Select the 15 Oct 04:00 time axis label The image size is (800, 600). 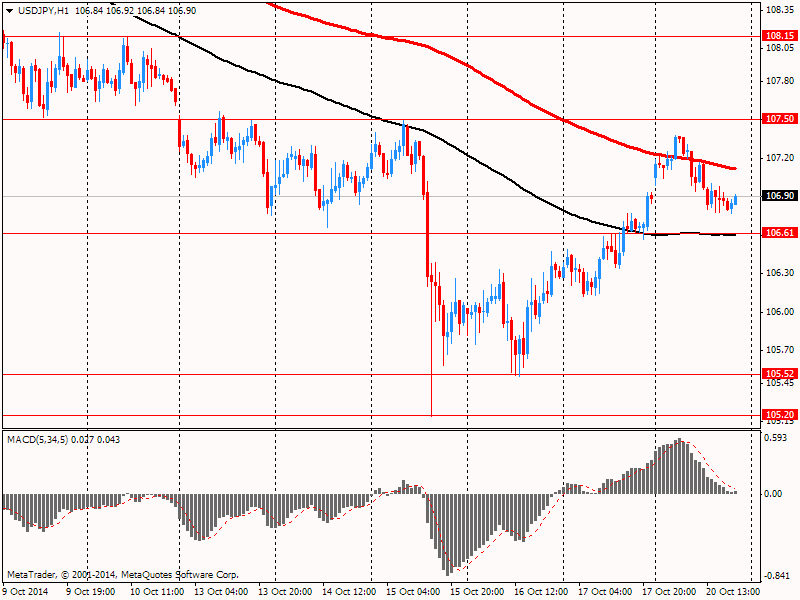click(413, 592)
